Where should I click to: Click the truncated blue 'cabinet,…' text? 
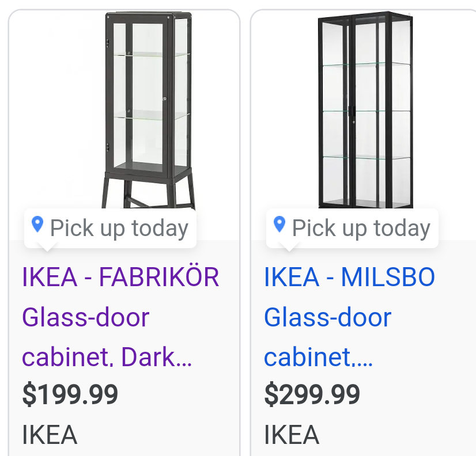[x=318, y=357]
